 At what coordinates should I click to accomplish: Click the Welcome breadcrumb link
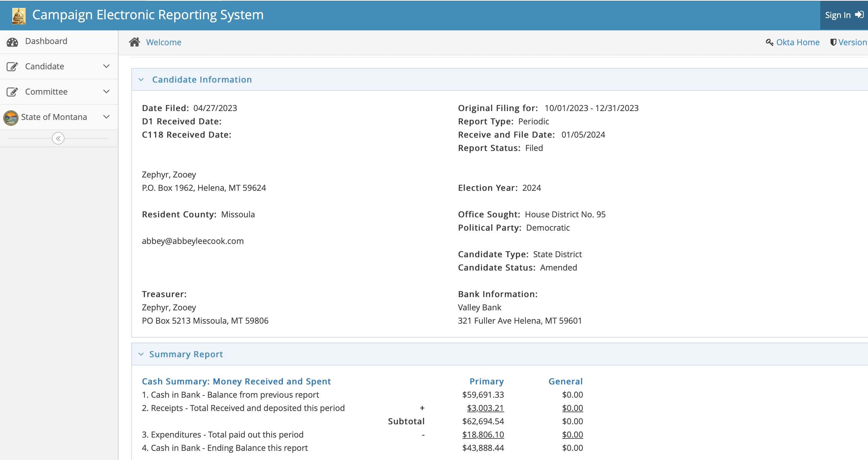[163, 42]
